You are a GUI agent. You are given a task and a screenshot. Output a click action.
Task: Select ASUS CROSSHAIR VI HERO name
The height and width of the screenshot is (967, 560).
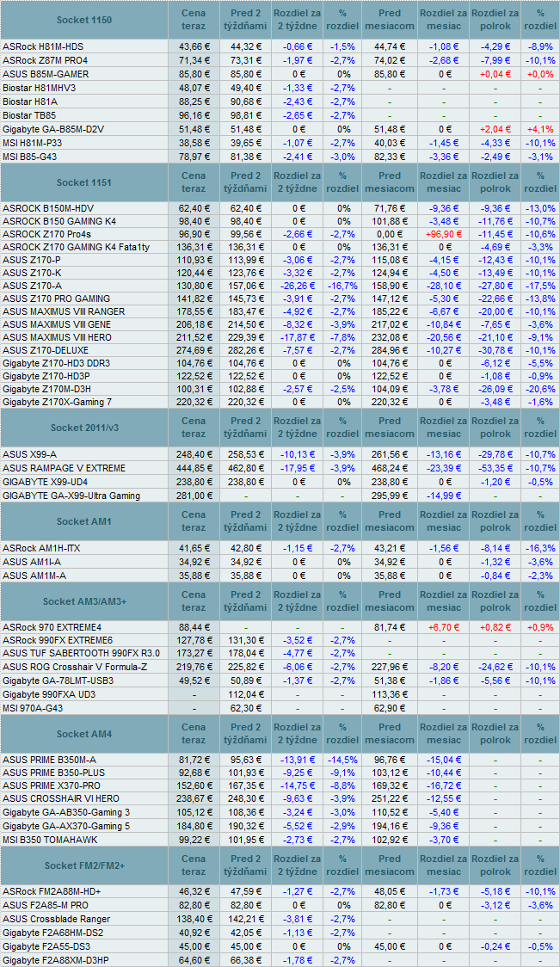61,798
